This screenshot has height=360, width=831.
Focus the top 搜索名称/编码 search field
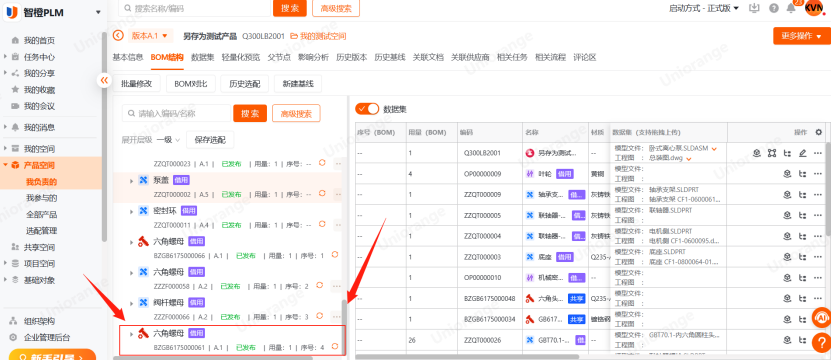pos(195,8)
